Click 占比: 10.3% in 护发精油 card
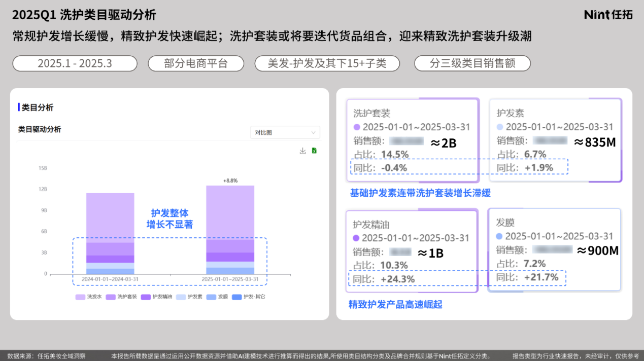 [381, 265]
